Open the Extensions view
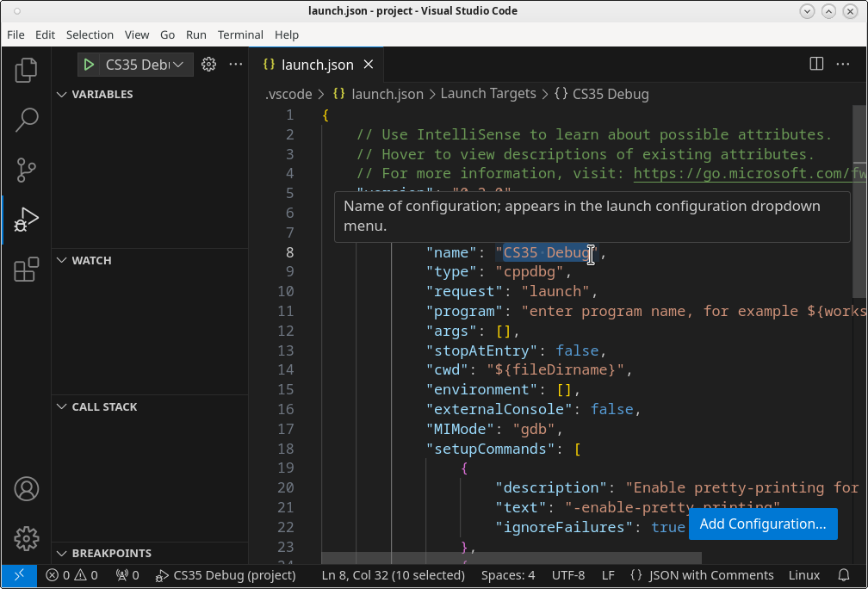Image resolution: width=868 pixels, height=589 pixels. pyautogui.click(x=26, y=270)
